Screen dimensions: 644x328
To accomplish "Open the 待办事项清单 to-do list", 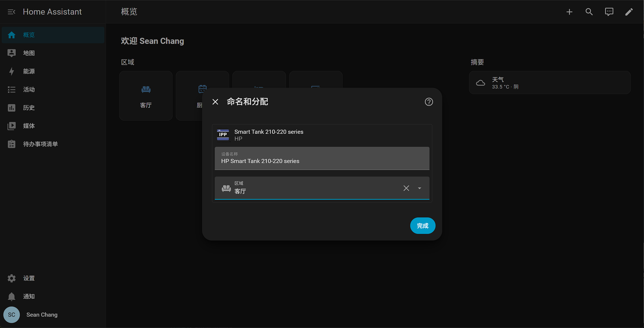I will [53, 144].
